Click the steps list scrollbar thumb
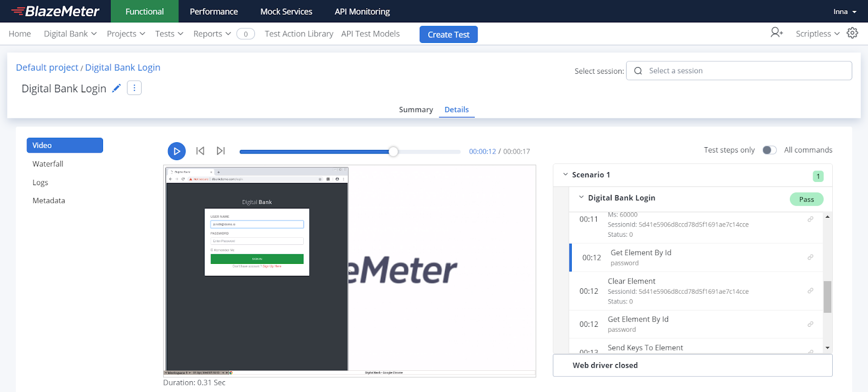The height and width of the screenshot is (392, 868). pos(827,296)
